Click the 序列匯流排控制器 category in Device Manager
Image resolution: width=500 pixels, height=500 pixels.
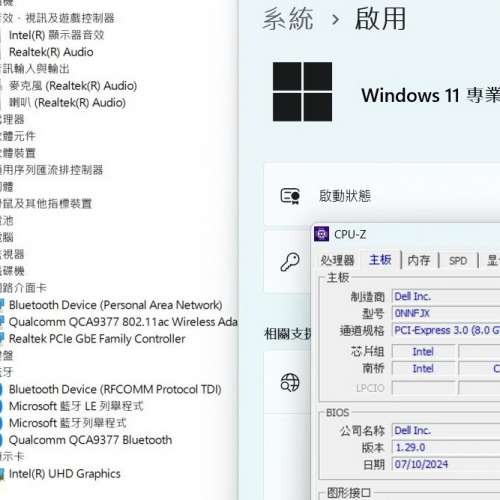pyautogui.click(x=52, y=170)
